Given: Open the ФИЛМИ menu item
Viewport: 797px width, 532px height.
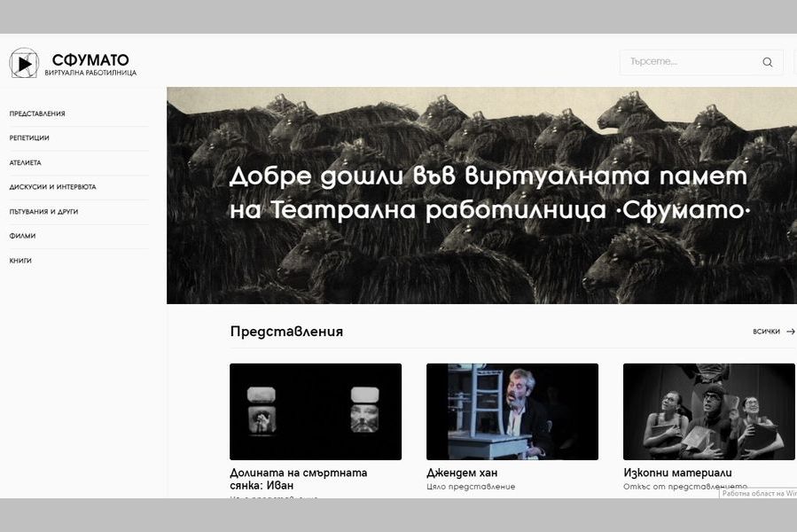Looking at the screenshot, I should point(22,236).
